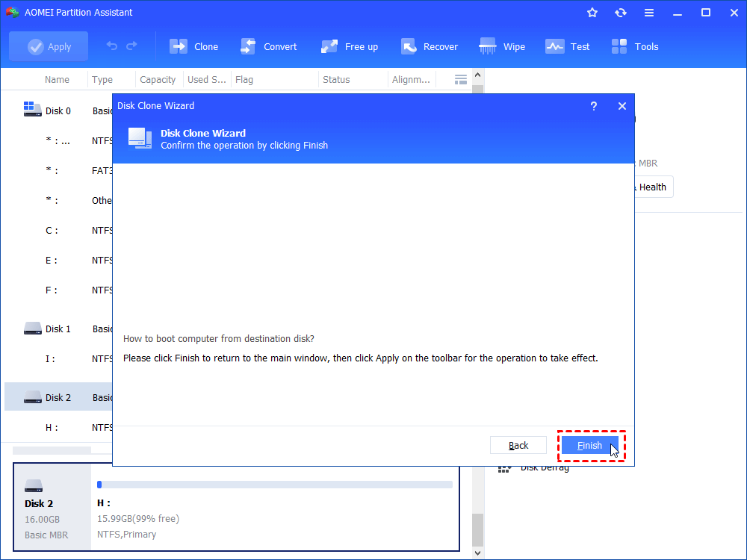Screen dimensions: 747x560
Task: Open the Wipe toolbar menu
Action: pyautogui.click(x=502, y=46)
